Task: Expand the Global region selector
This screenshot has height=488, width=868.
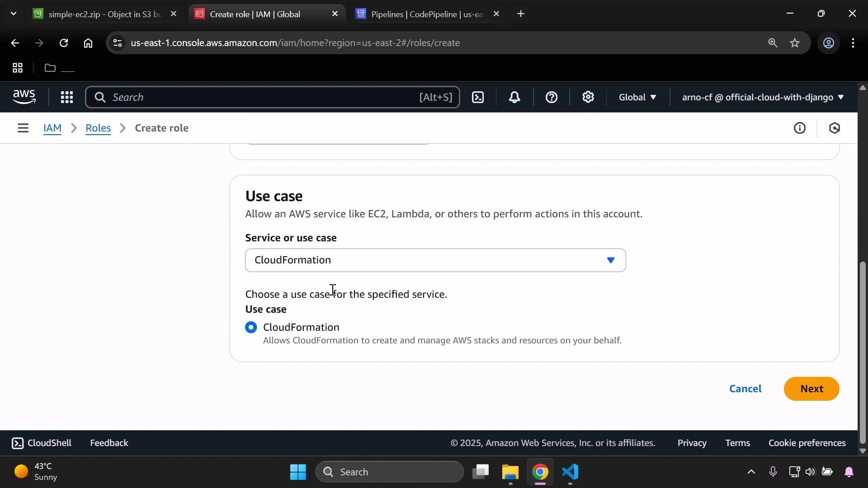Action: [x=637, y=97]
